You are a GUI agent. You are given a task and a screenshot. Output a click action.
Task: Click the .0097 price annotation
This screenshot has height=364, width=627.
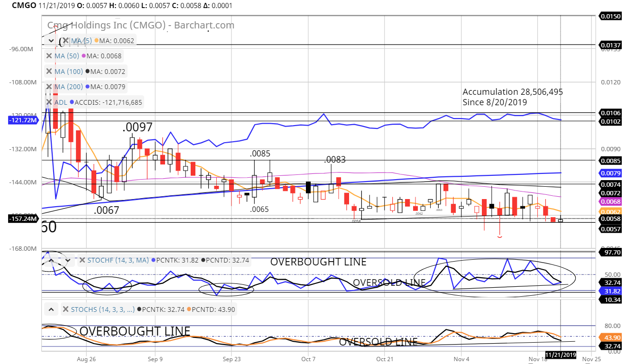pos(138,127)
